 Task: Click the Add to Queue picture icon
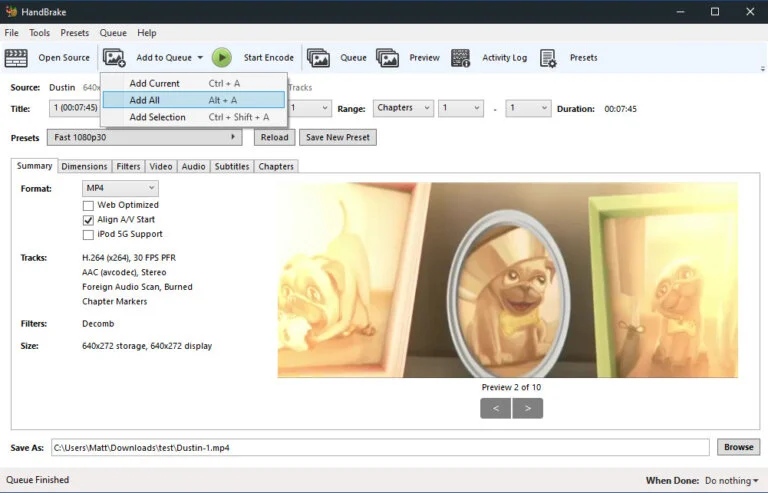tap(114, 58)
